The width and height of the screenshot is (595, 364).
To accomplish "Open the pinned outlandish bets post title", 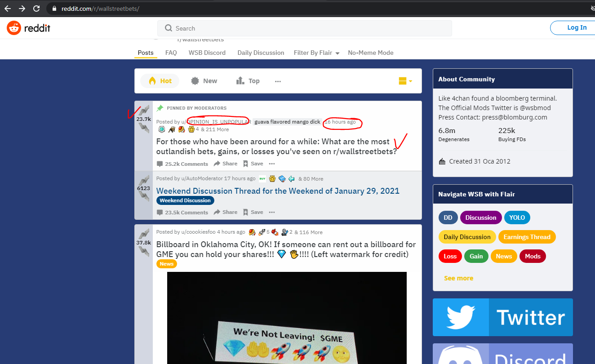I will tap(276, 146).
